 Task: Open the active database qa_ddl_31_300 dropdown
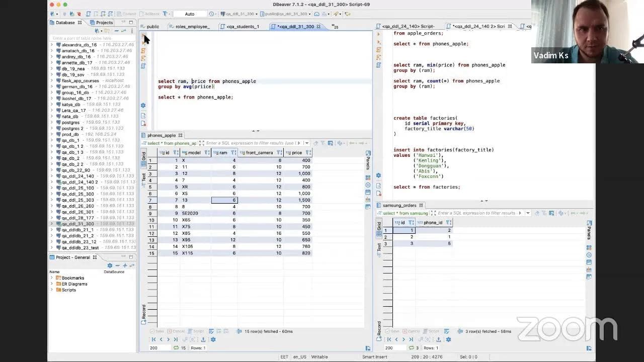(x=240, y=14)
